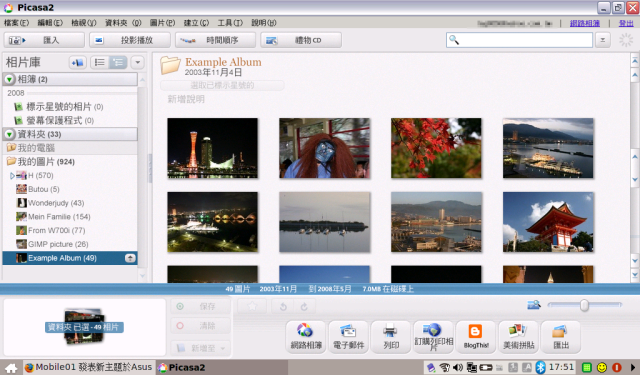
Task: Click 新增說明 to add description
Action: click(186, 99)
